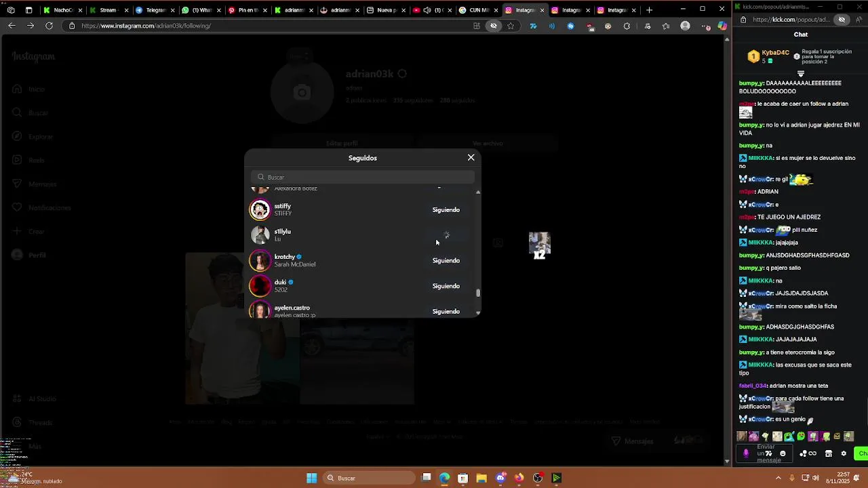868x488 pixels.
Task: Open ayelen.castro username link
Action: (x=292, y=308)
